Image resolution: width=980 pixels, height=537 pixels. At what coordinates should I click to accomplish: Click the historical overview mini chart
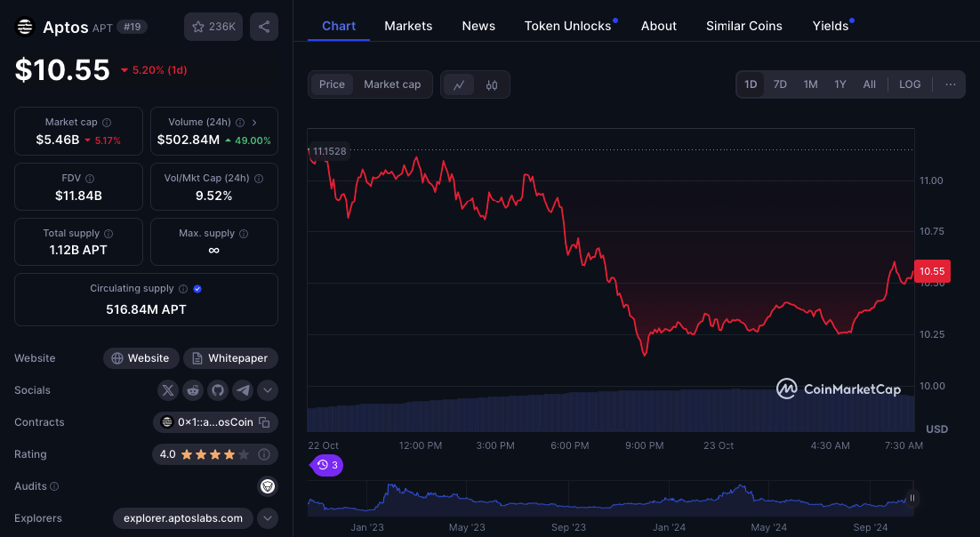pyautogui.click(x=611, y=499)
